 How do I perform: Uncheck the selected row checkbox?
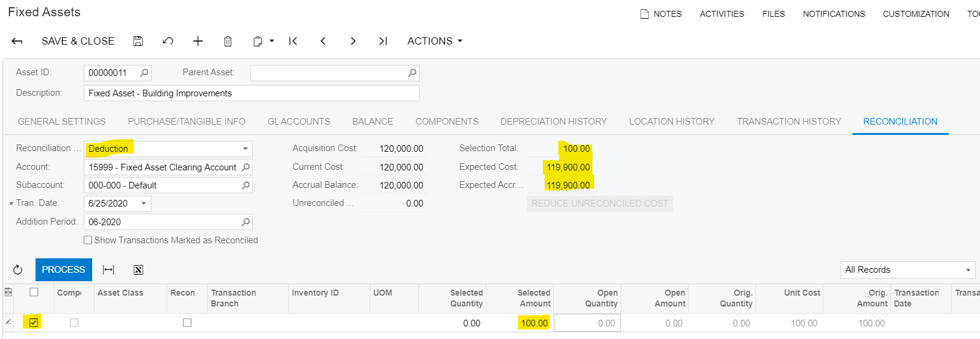pos(34,323)
